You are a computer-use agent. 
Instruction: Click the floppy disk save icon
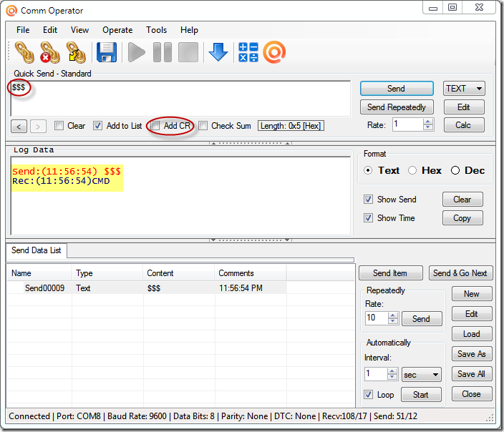coord(107,52)
